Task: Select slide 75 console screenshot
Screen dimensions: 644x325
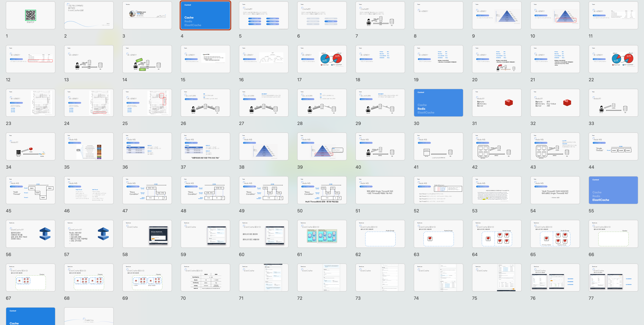Action: (497, 277)
